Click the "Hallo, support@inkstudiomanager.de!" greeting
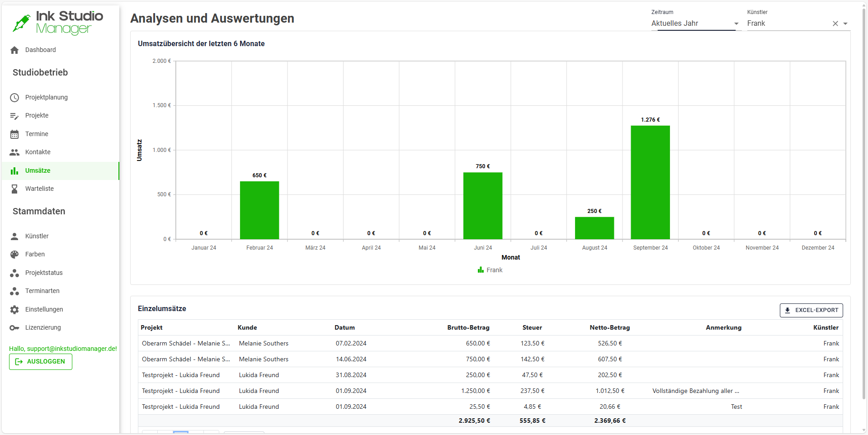 pyautogui.click(x=63, y=349)
